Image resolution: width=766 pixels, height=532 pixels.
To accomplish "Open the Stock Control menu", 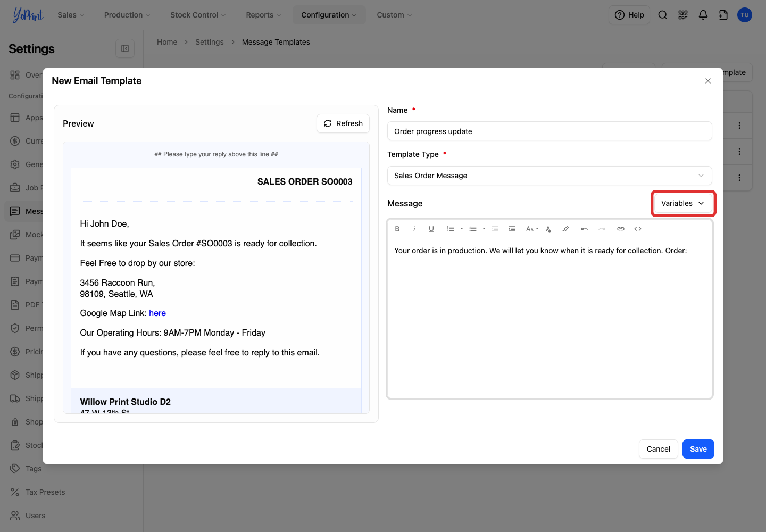I will tap(198, 15).
